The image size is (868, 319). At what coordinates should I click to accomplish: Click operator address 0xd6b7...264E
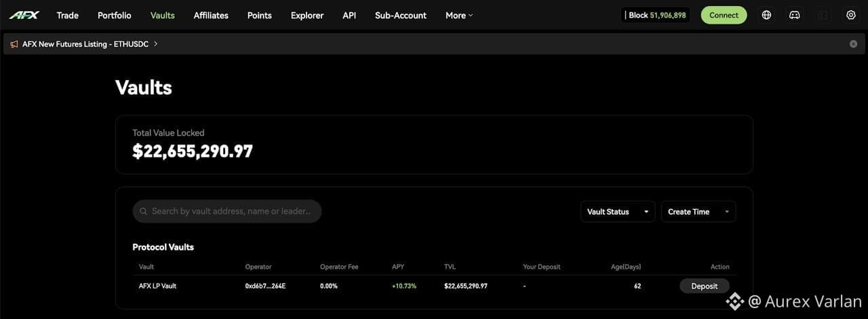pos(265,286)
